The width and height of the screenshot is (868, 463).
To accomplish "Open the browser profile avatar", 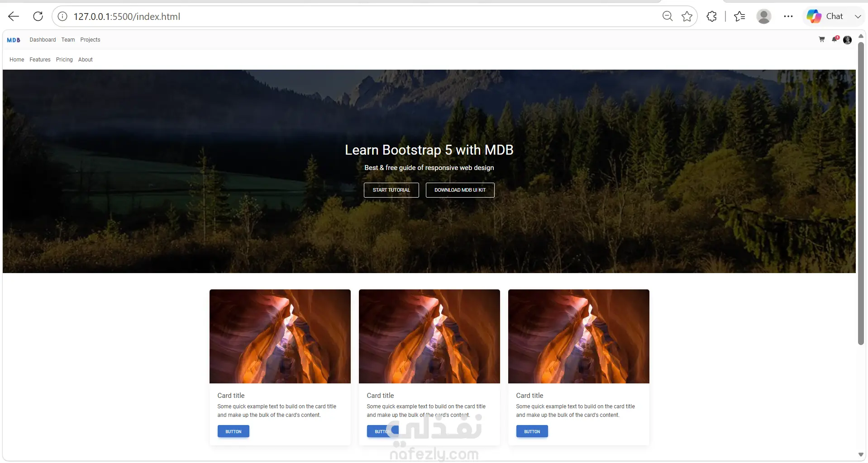I will [x=764, y=16].
